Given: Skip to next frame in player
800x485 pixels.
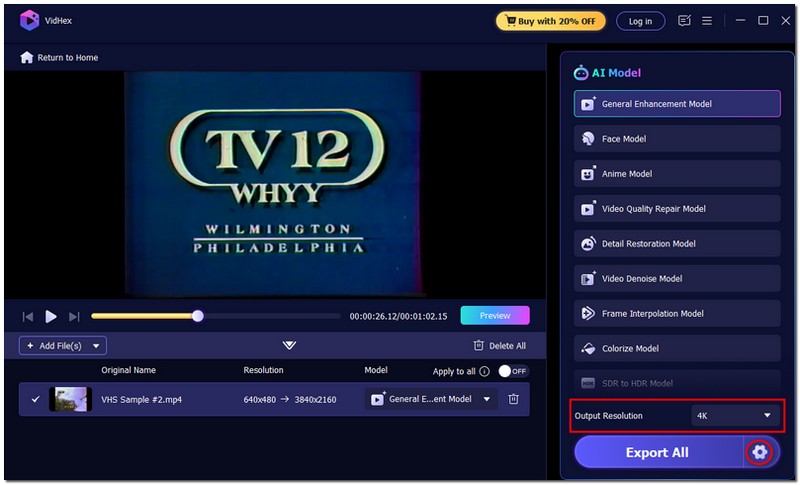Looking at the screenshot, I should 74,316.
